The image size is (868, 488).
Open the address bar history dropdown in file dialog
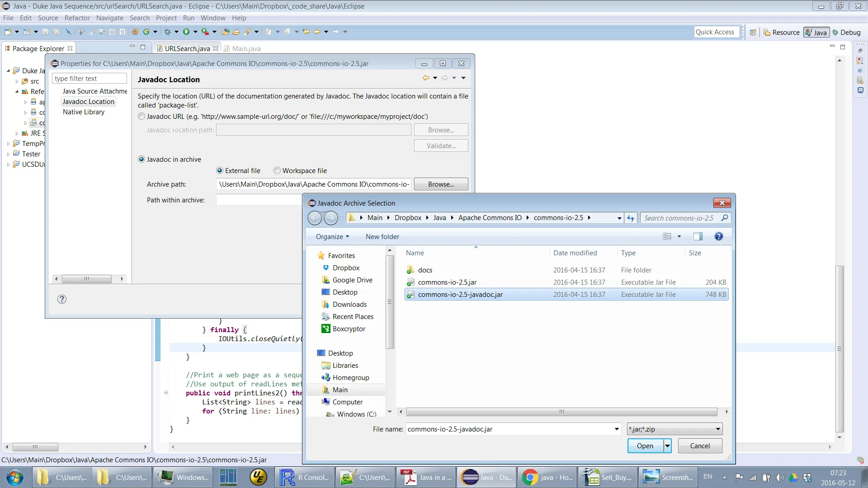[x=619, y=218]
